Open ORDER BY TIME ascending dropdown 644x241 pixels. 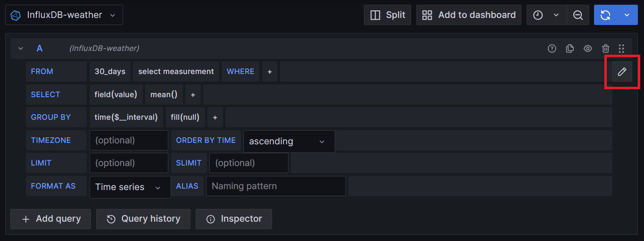[289, 141]
